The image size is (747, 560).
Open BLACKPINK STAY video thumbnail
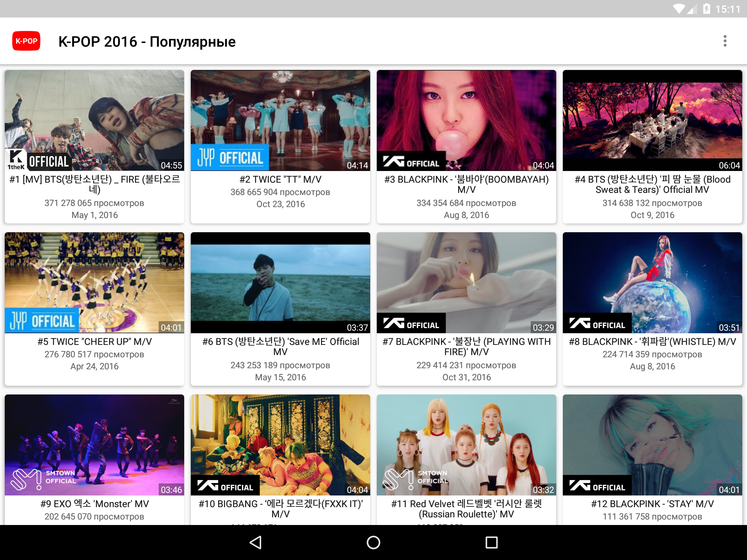tap(653, 445)
